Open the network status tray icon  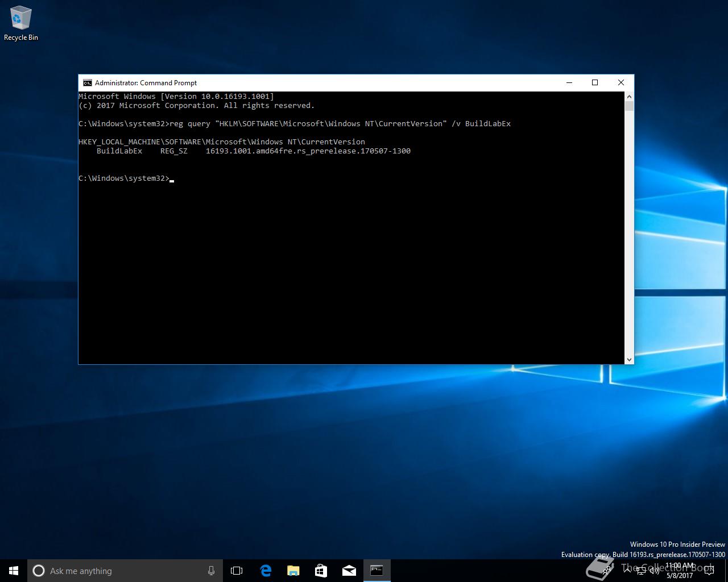click(x=641, y=571)
